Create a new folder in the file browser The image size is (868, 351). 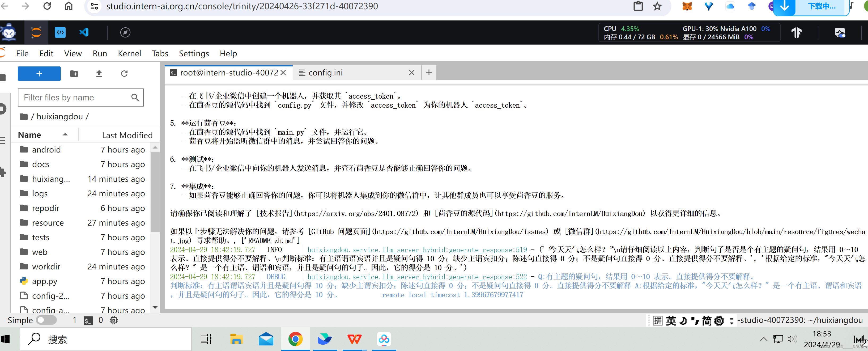[74, 74]
